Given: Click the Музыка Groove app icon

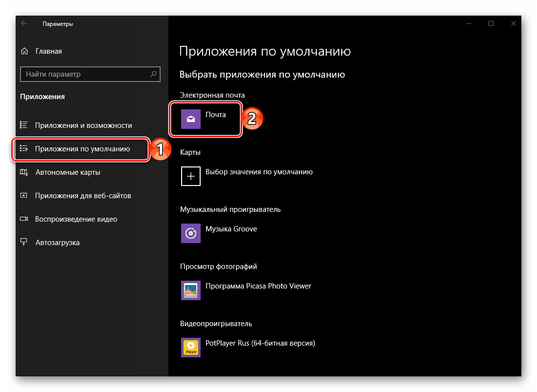Looking at the screenshot, I should (190, 233).
